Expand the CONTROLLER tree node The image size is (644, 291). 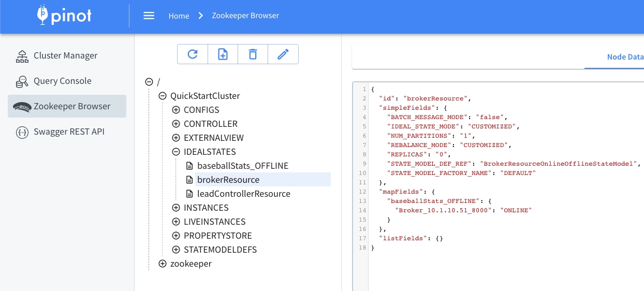pos(176,124)
